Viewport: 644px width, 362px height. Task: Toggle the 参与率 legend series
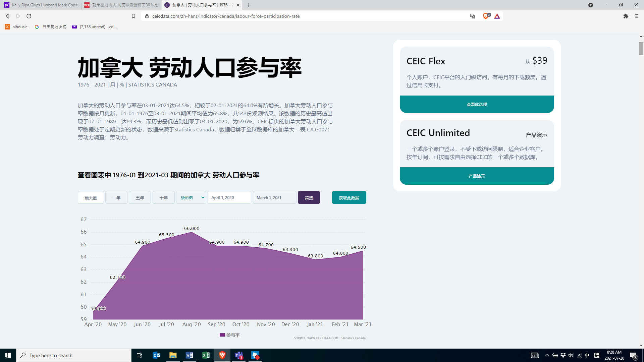tap(230, 335)
